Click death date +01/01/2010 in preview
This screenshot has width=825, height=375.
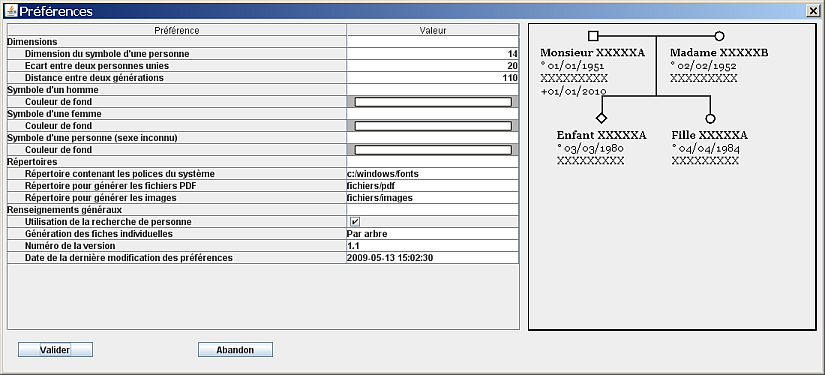(x=574, y=92)
